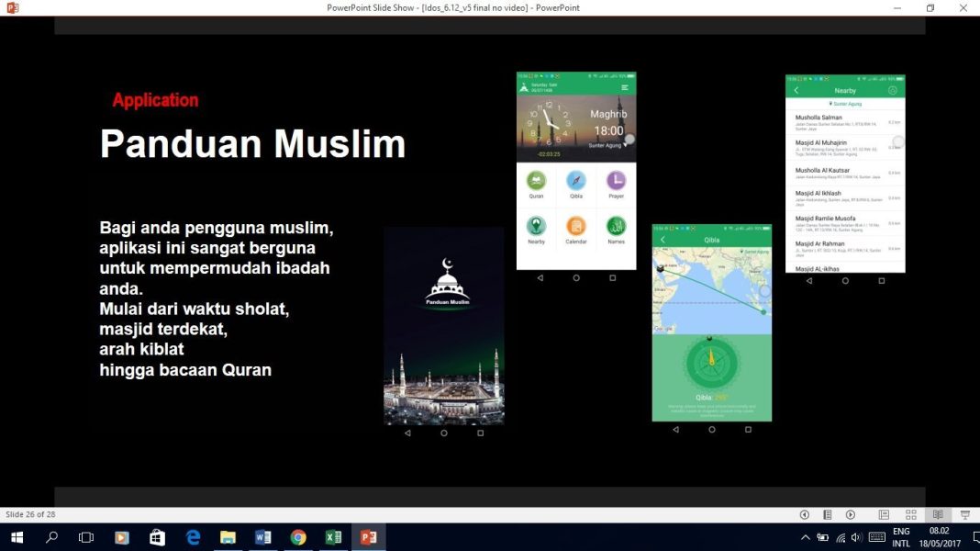Screen dimensions: 980x551
Task: Click the Musholla Salman list entry
Action: click(845, 122)
